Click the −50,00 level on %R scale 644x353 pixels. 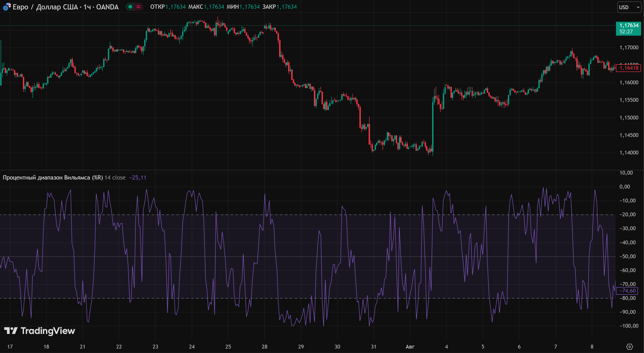pyautogui.click(x=627, y=256)
